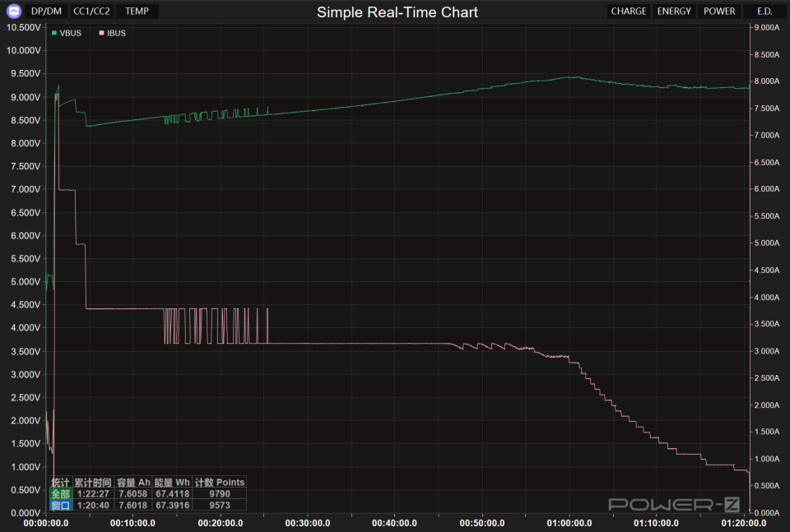Toggle IBUS legend entry
The image size is (790, 532).
point(113,33)
